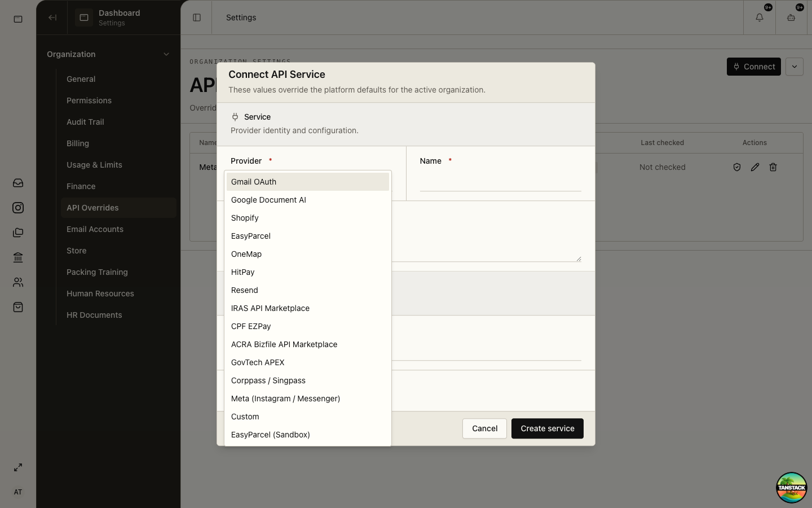Select the OneMap provider option
The height and width of the screenshot is (508, 812).
pyautogui.click(x=308, y=254)
